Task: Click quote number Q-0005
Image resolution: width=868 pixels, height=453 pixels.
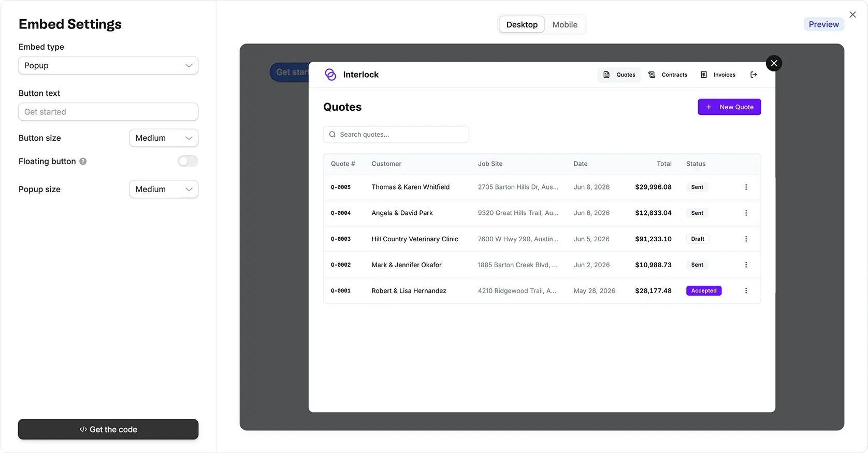Action: click(x=341, y=187)
